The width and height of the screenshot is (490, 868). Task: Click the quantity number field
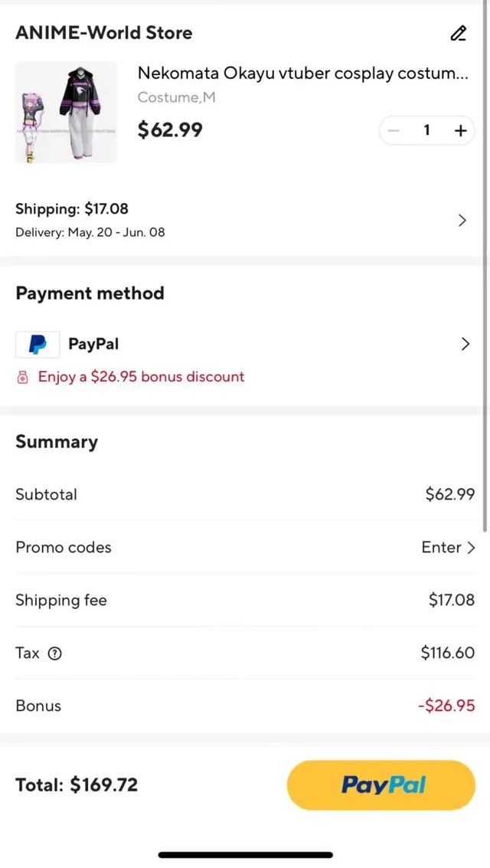coord(426,131)
